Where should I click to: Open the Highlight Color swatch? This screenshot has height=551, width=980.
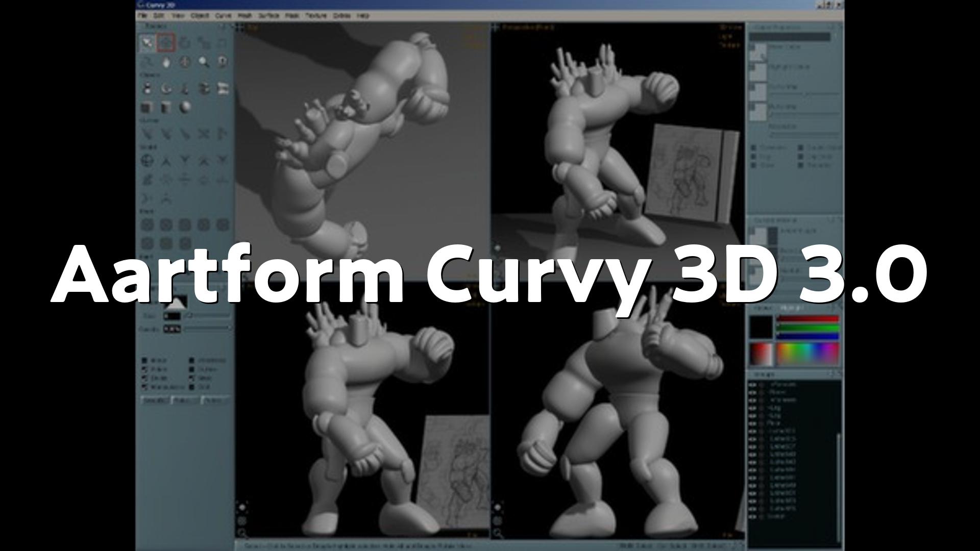coord(758,72)
